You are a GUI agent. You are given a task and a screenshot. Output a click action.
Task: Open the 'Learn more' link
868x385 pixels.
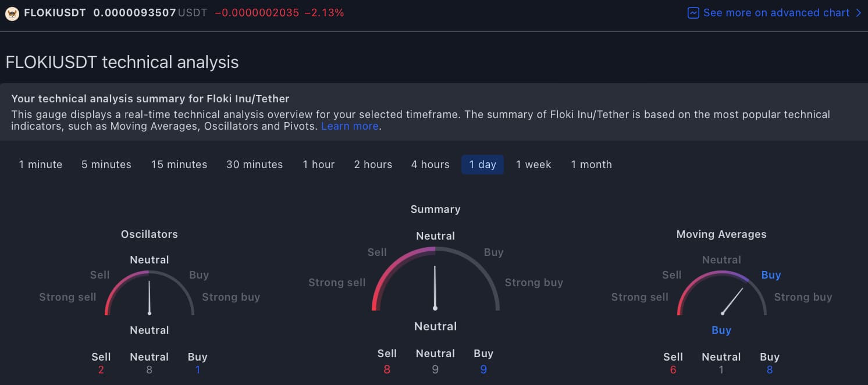tap(350, 126)
